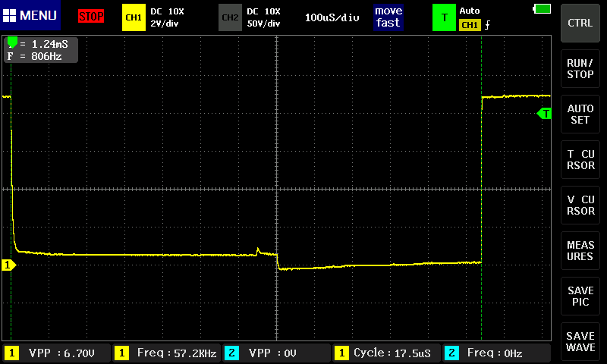Tap the CH1 DC 10X 2V/div setting
The image size is (607, 364).
167,17
